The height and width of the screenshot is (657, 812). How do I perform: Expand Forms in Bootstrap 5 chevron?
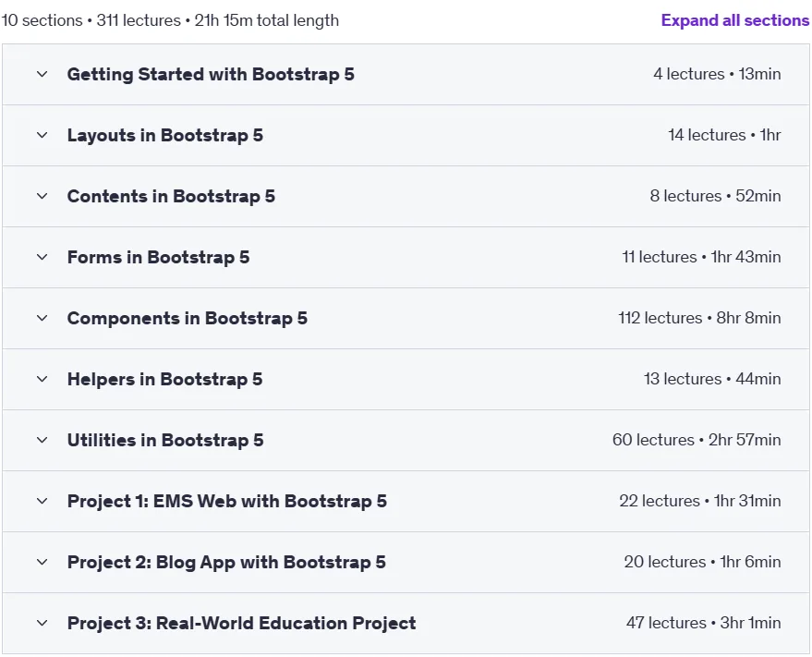tap(42, 257)
